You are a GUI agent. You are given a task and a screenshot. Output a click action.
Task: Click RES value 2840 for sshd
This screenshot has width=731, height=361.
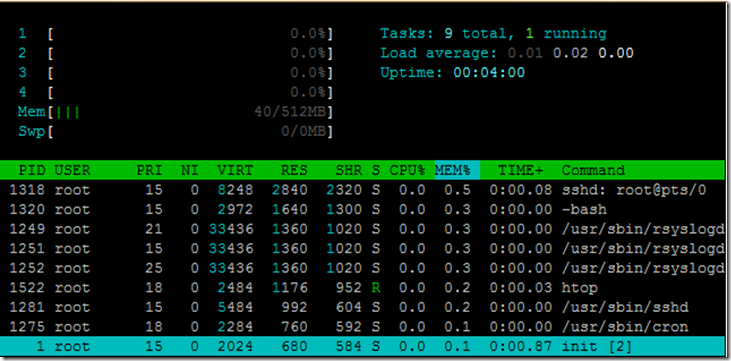[x=290, y=190]
